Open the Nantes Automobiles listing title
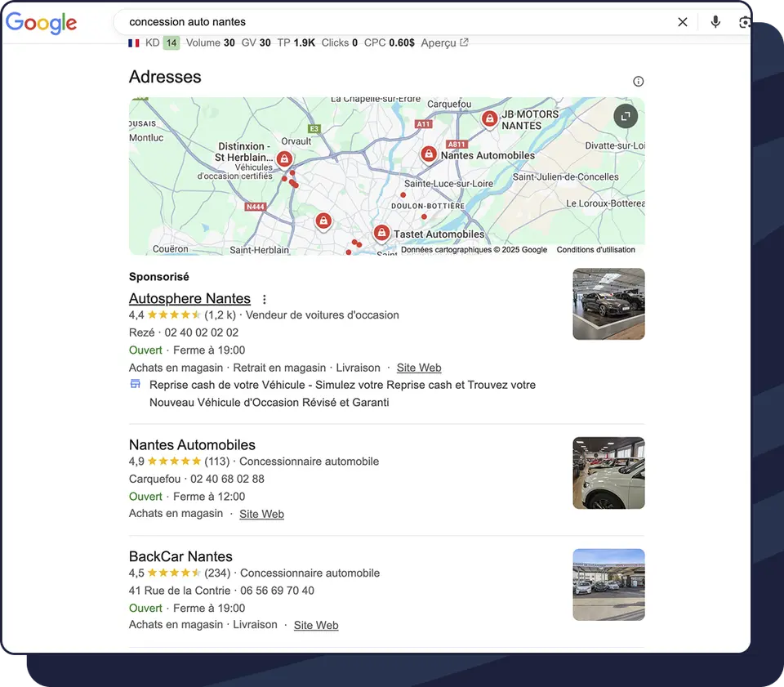This screenshot has height=687, width=784. 192,445
